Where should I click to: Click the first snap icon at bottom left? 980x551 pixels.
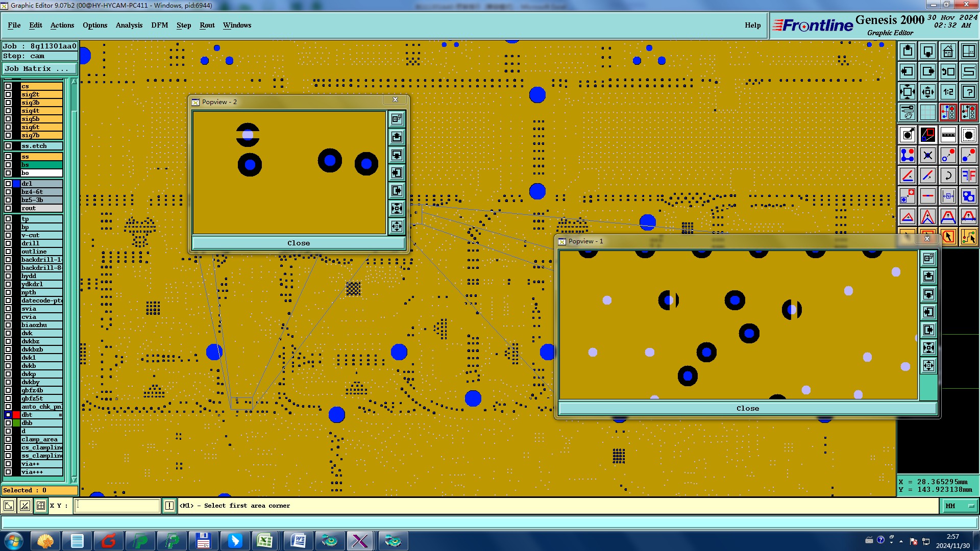9,506
